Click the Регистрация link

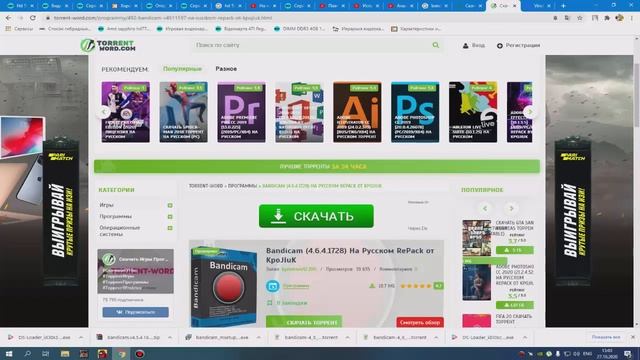518,45
